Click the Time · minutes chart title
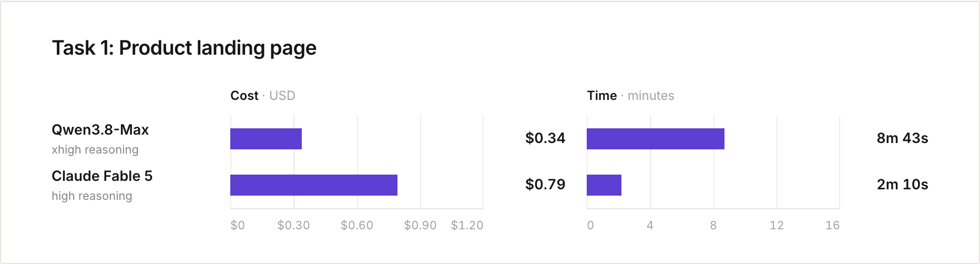Screen dimensions: 980x264 (x=630, y=96)
